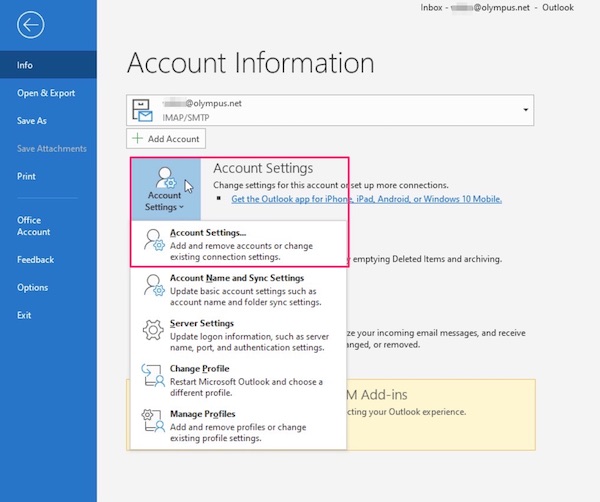Toggle the Account Settings dropdown button
The width and height of the screenshot is (600, 502).
[x=165, y=189]
